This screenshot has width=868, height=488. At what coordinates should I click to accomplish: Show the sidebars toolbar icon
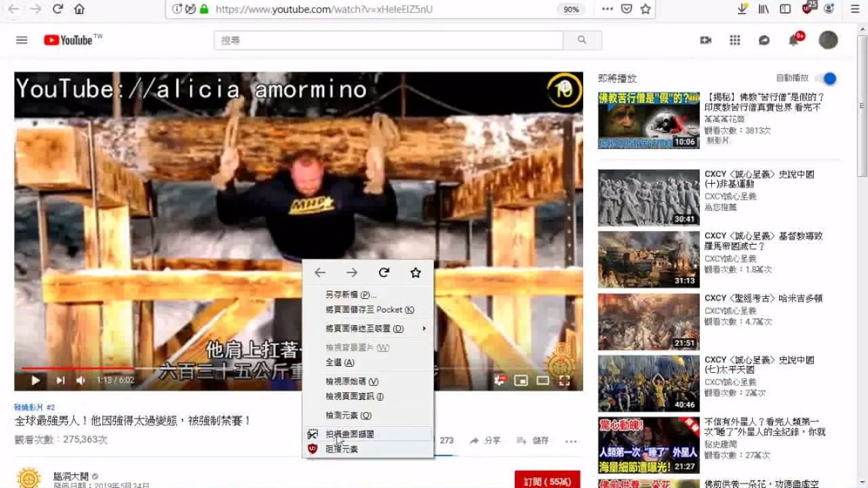pyautogui.click(x=785, y=9)
